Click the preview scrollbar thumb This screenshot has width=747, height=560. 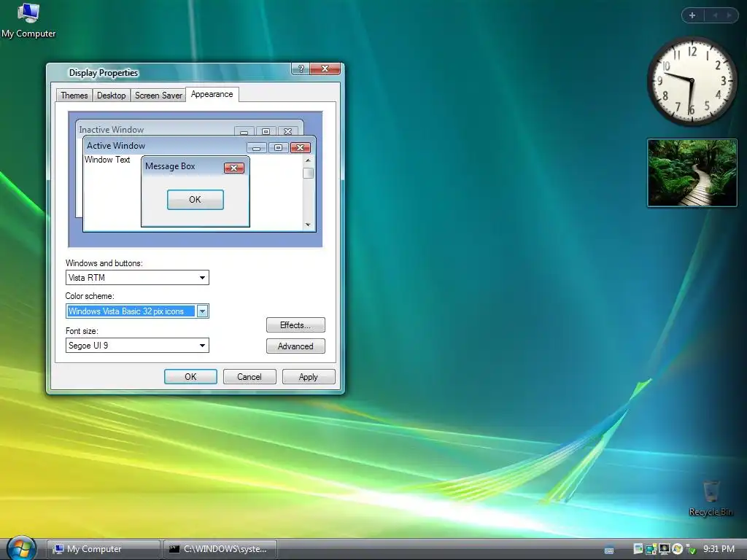point(308,173)
